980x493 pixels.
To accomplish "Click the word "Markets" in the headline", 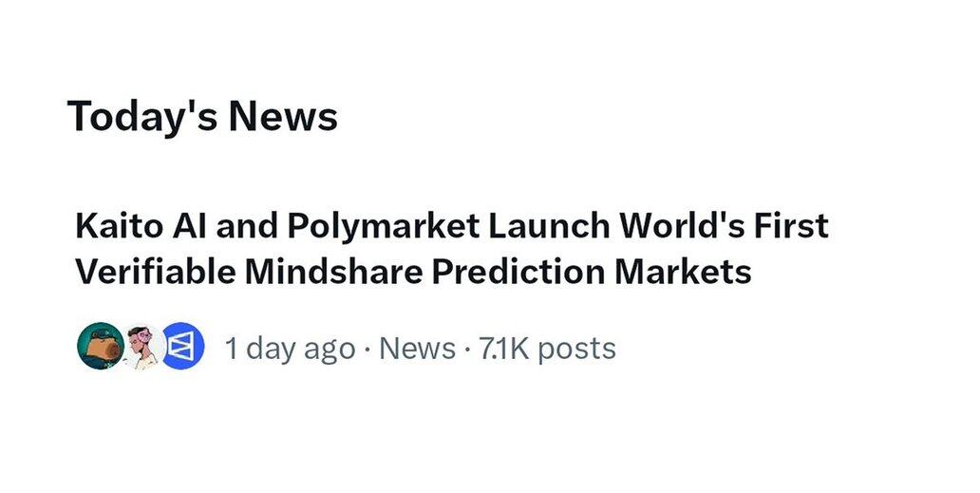I will pyautogui.click(x=683, y=273).
